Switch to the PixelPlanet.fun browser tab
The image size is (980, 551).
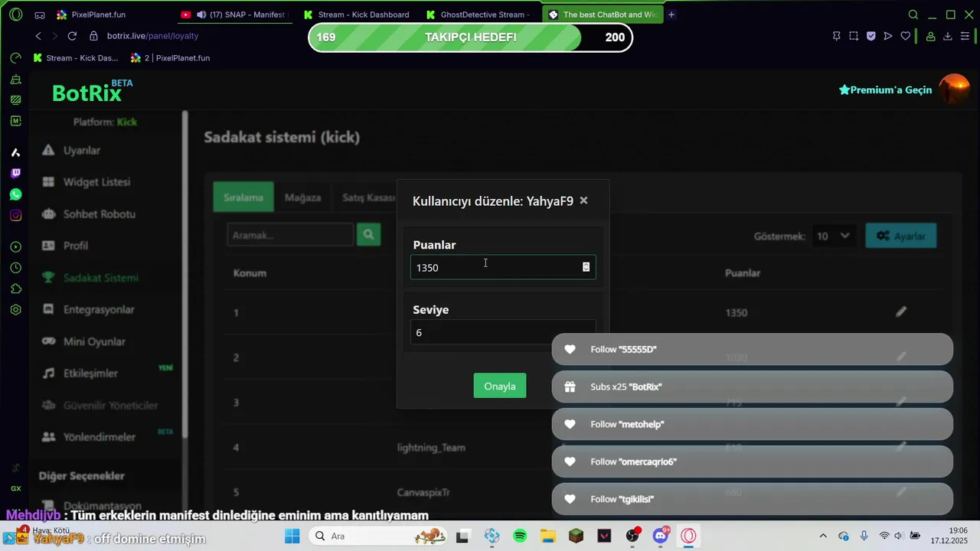pos(98,15)
